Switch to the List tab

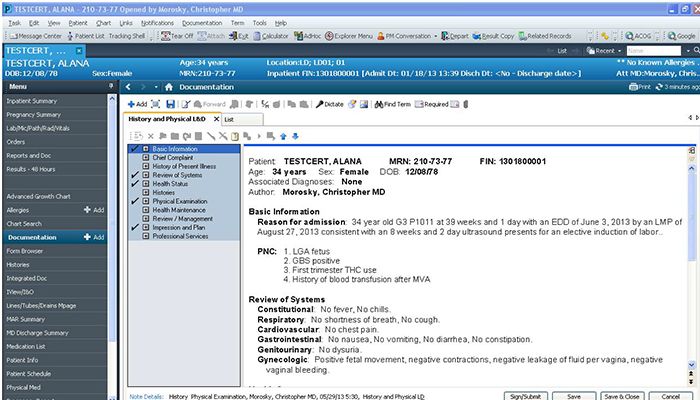pos(229,119)
